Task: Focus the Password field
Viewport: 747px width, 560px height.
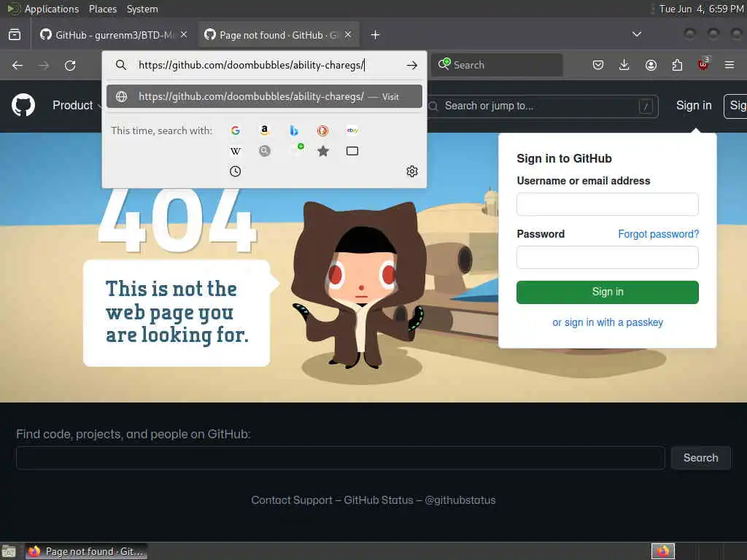Action: pos(608,257)
